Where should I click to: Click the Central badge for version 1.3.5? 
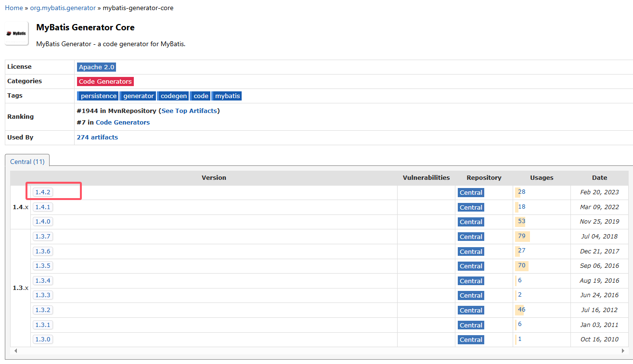click(471, 266)
